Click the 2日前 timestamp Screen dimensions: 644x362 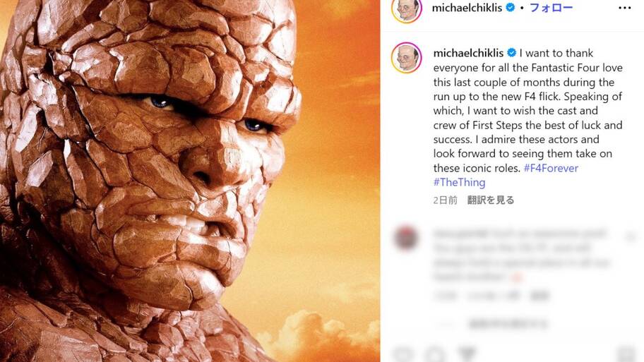(x=445, y=200)
